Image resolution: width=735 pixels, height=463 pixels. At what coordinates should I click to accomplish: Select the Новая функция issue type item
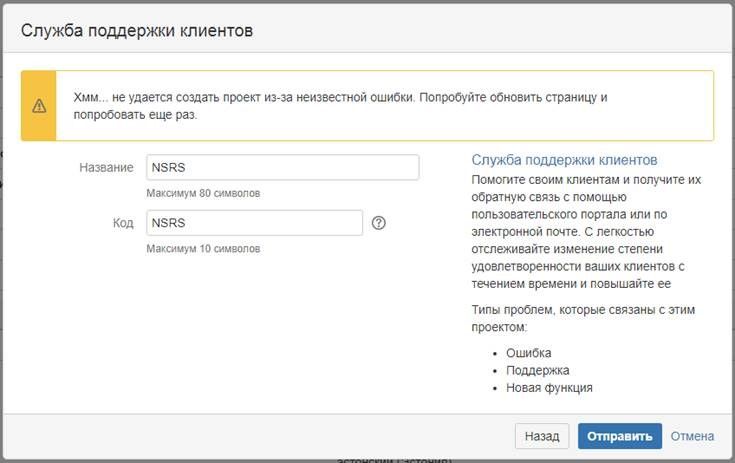point(549,388)
